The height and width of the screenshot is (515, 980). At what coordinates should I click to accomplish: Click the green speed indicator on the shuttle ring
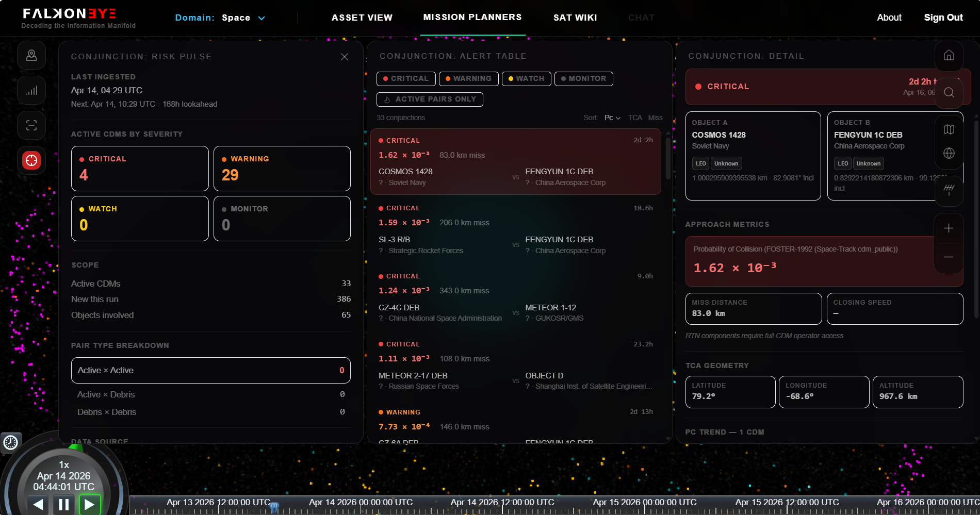(76, 446)
